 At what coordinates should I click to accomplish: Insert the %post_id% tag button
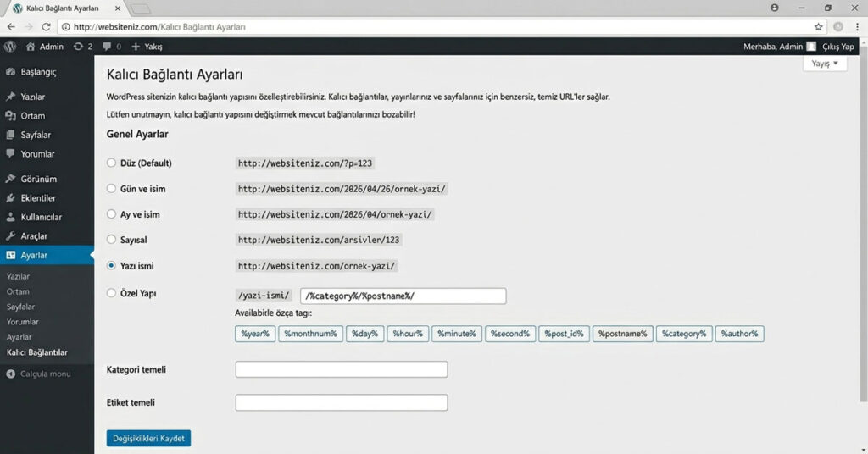click(564, 334)
